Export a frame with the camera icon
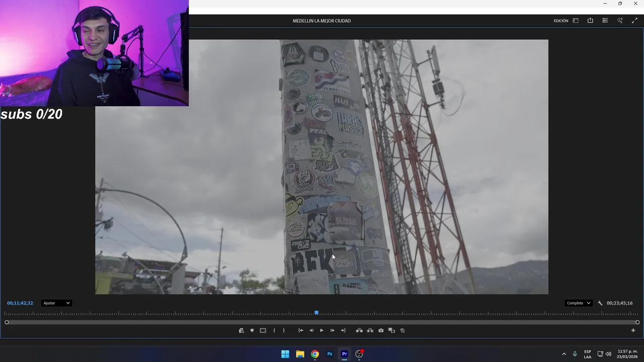644x362 pixels. (381, 330)
